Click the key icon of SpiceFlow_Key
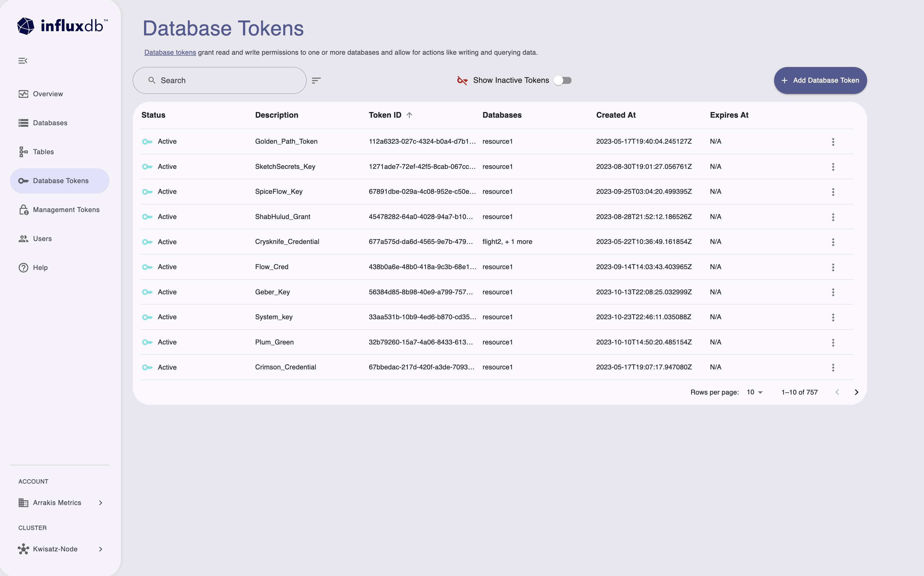 (147, 192)
